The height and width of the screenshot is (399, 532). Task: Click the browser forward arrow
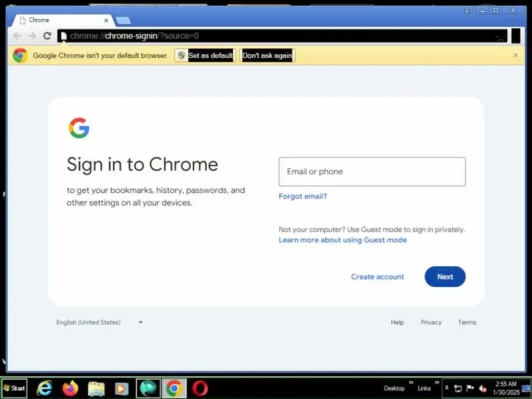(32, 36)
